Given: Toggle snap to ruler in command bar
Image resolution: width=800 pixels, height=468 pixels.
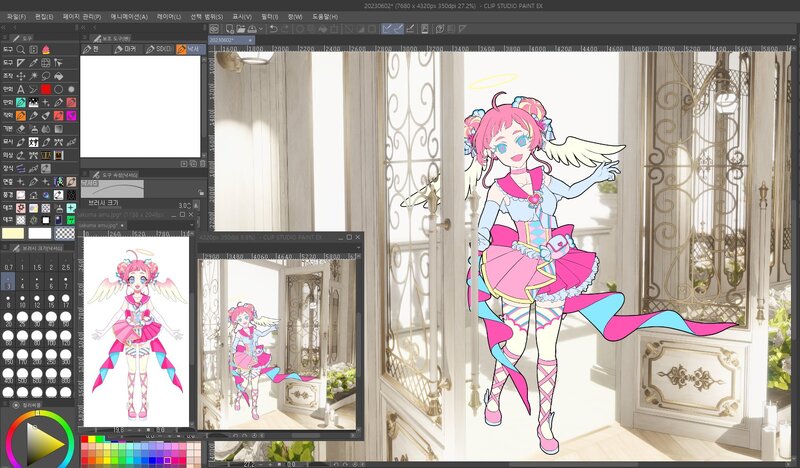Looking at the screenshot, I should tap(387, 29).
